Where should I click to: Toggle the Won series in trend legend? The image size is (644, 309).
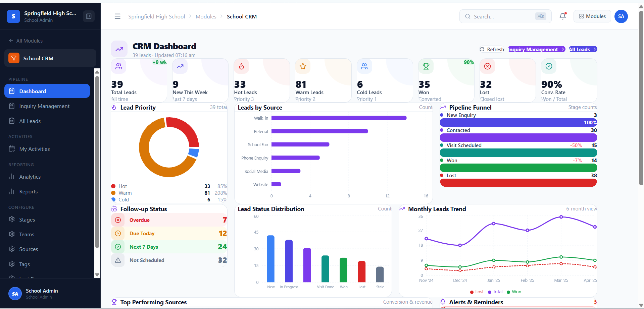(514, 292)
